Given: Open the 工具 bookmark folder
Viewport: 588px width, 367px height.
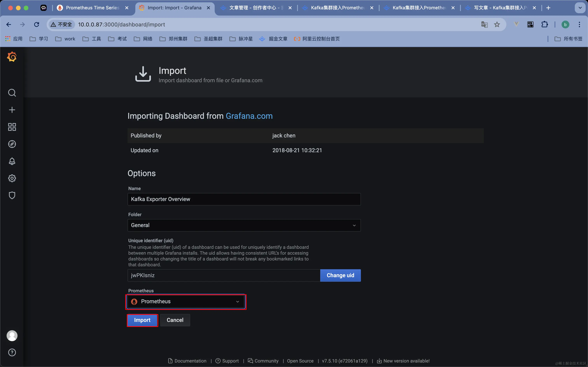Looking at the screenshot, I should pyautogui.click(x=92, y=39).
